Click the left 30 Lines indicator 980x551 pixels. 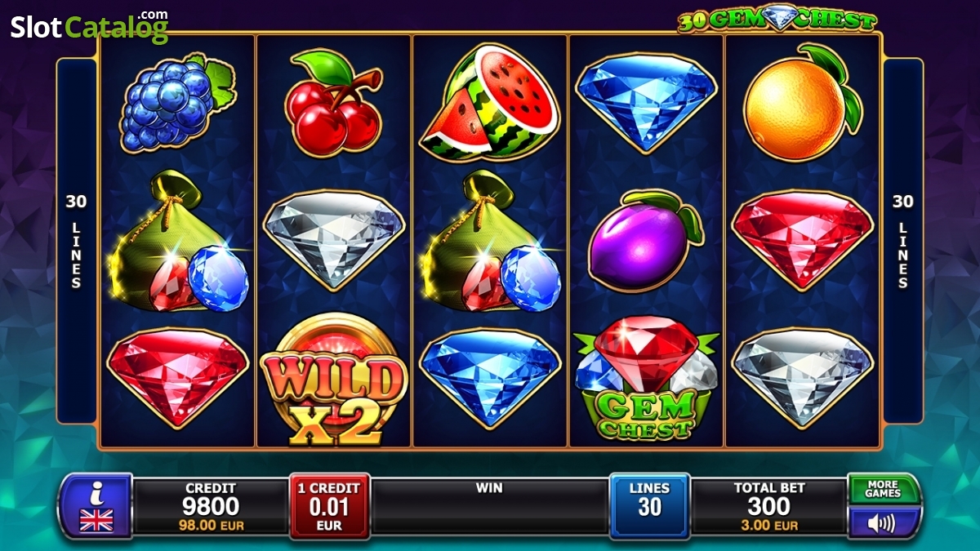(x=76, y=242)
